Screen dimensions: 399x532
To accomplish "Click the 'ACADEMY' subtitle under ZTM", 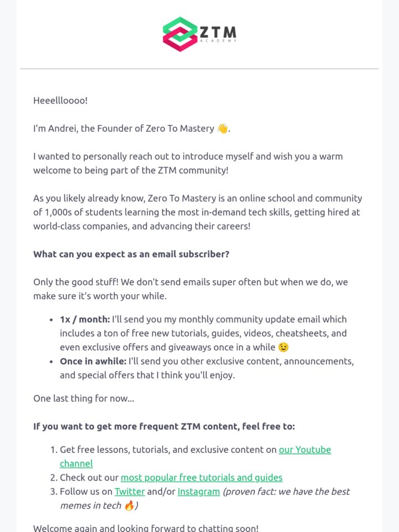I will (x=218, y=40).
